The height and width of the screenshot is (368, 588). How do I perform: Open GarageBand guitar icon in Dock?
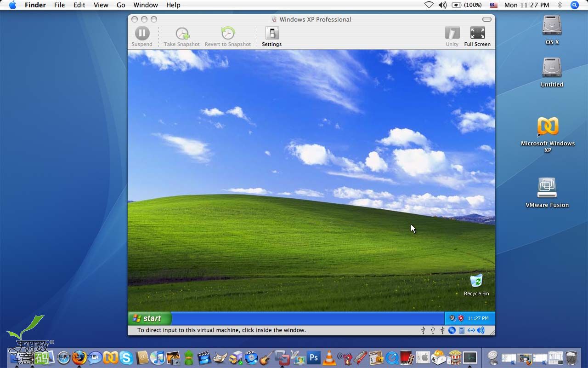[267, 357]
